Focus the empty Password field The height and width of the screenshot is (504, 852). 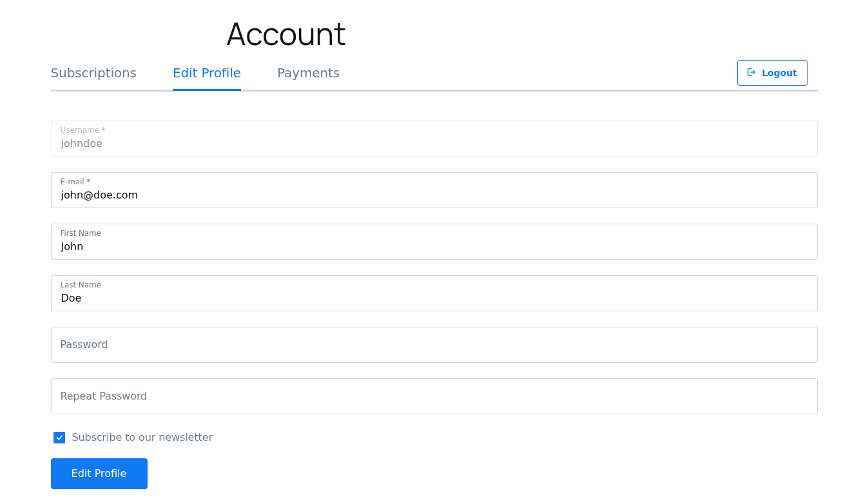(434, 345)
